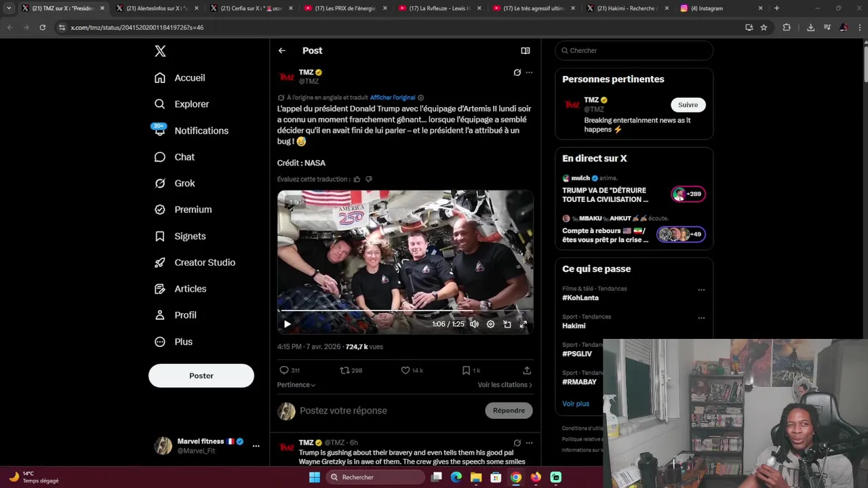Rate translation thumbs down
The image size is (868, 488).
click(x=369, y=180)
